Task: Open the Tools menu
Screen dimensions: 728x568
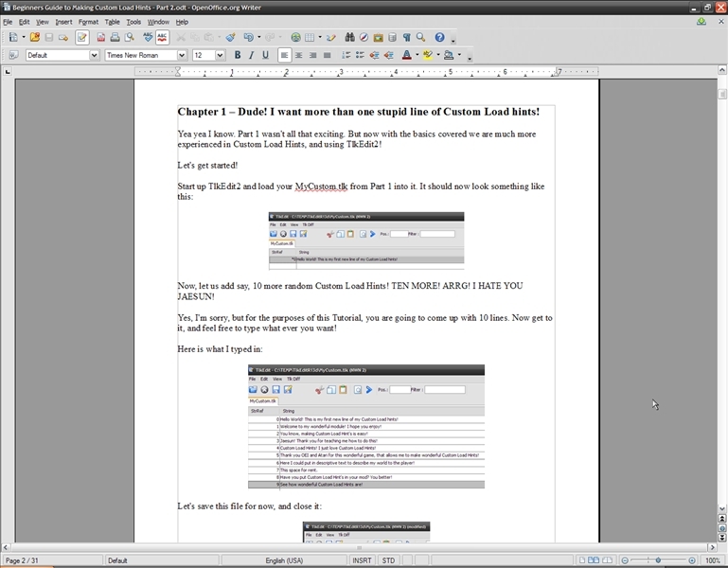Action: 133,22
